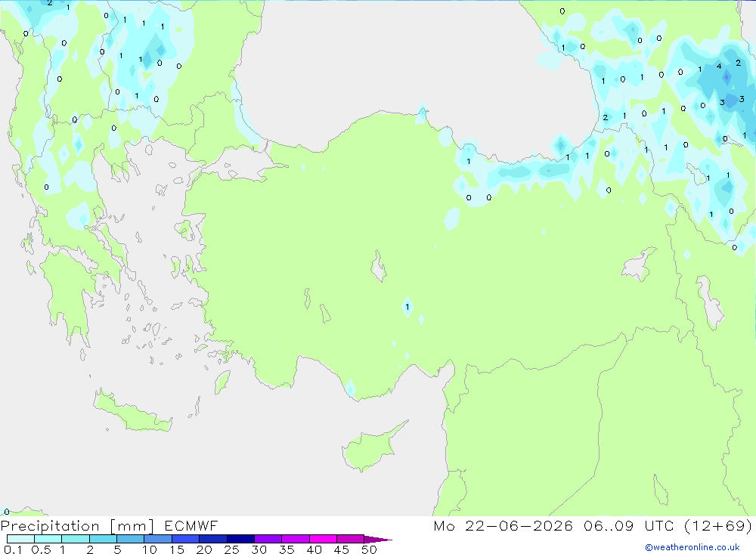Click the legend label '15'
This screenshot has width=756, height=554.
[x=177, y=549]
